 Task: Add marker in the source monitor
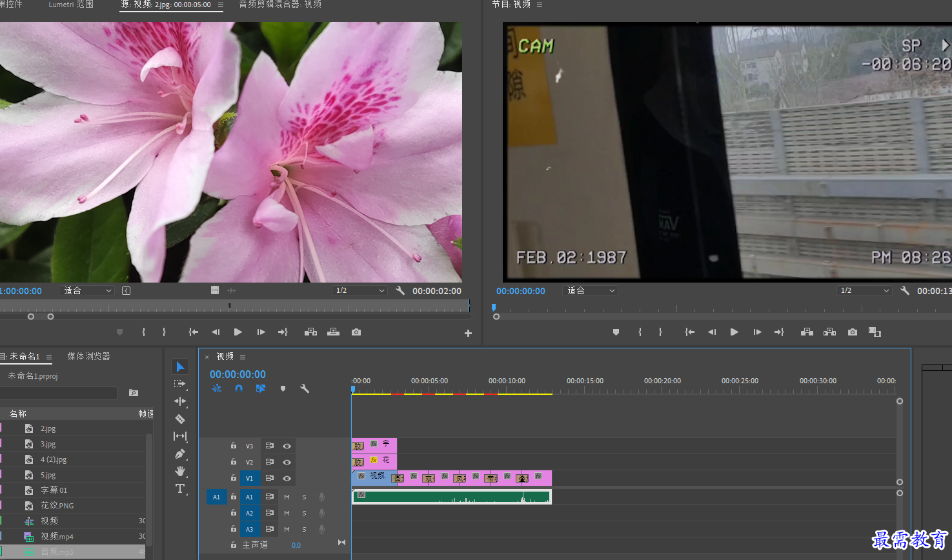click(x=119, y=332)
